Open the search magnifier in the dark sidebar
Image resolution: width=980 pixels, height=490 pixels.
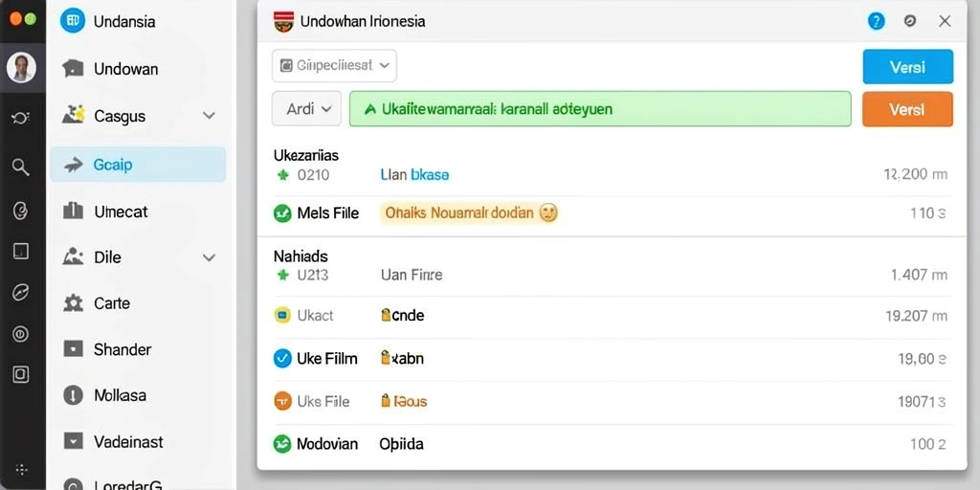[21, 167]
